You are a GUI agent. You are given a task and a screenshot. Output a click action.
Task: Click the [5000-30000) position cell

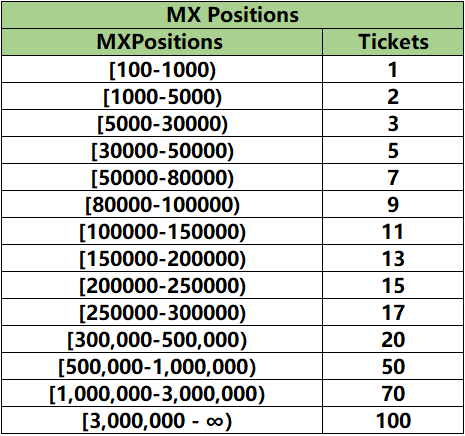(162, 123)
